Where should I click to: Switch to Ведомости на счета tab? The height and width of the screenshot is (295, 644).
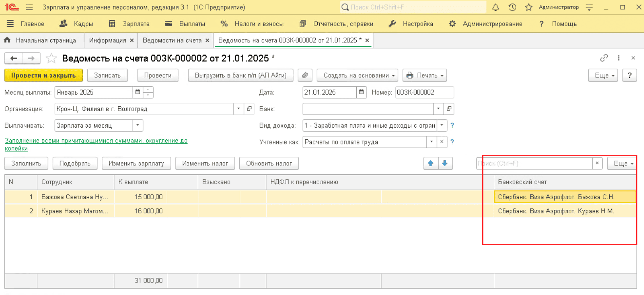172,40
